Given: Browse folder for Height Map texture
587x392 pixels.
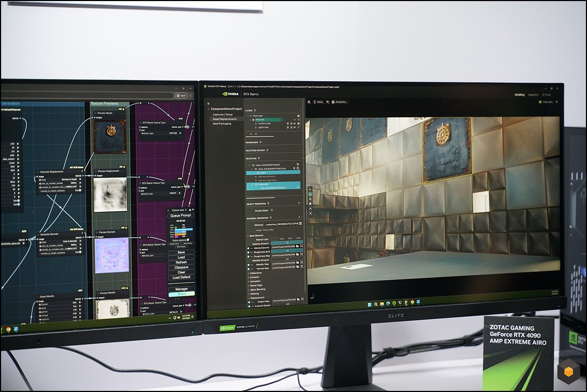Looking at the screenshot, I should (298, 299).
